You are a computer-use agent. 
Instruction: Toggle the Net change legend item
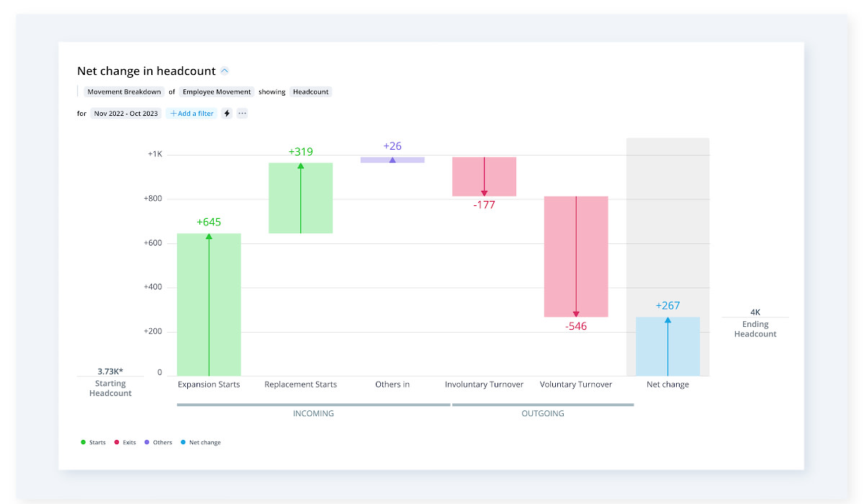pyautogui.click(x=200, y=443)
